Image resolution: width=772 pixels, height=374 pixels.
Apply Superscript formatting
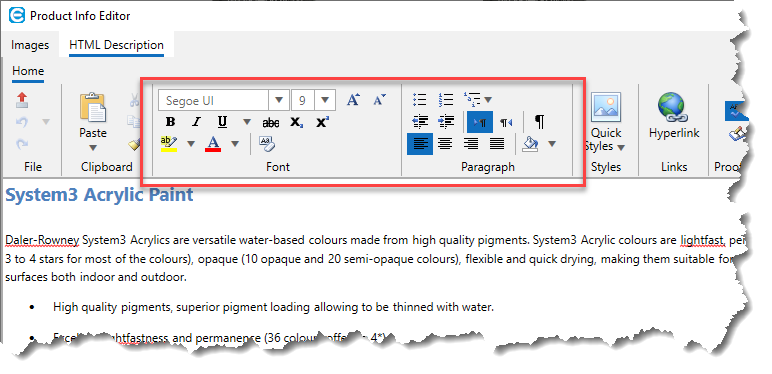(322, 123)
